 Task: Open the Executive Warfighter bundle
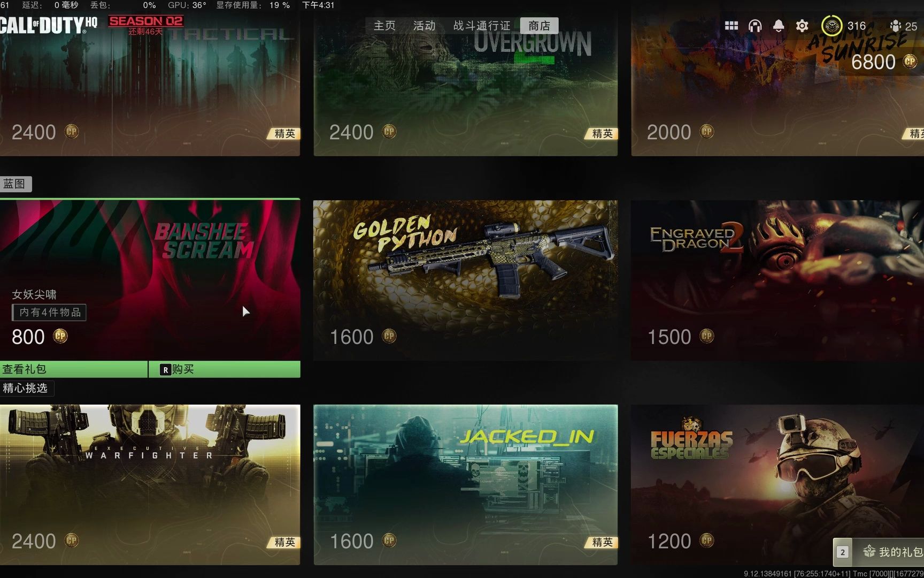coord(150,484)
